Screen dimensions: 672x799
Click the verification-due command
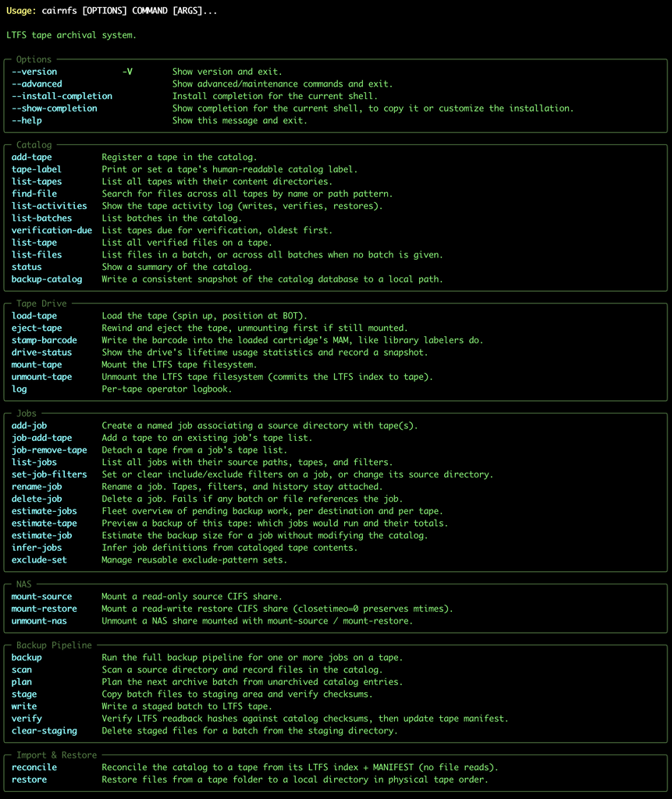tap(52, 231)
